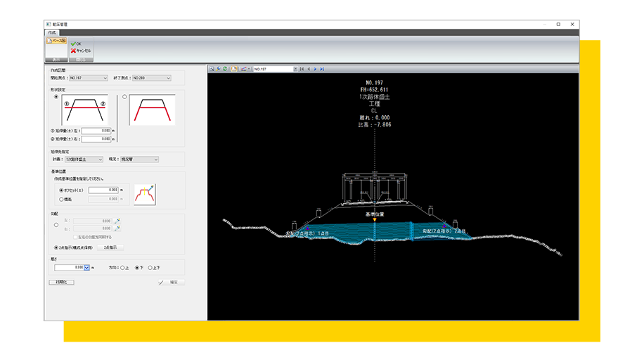The width and height of the screenshot is (644, 362).
Task: Click the 勾配(2点指示) 1点目 label in the drawing
Action: click(x=308, y=233)
